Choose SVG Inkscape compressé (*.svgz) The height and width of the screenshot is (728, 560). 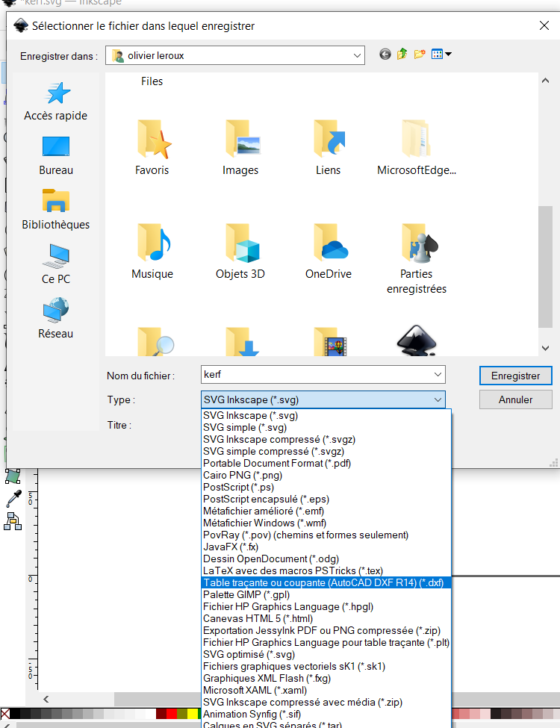[326, 439]
